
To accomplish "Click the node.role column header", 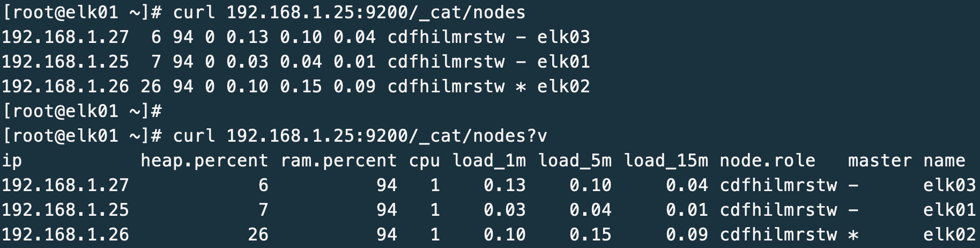I will pos(767,161).
